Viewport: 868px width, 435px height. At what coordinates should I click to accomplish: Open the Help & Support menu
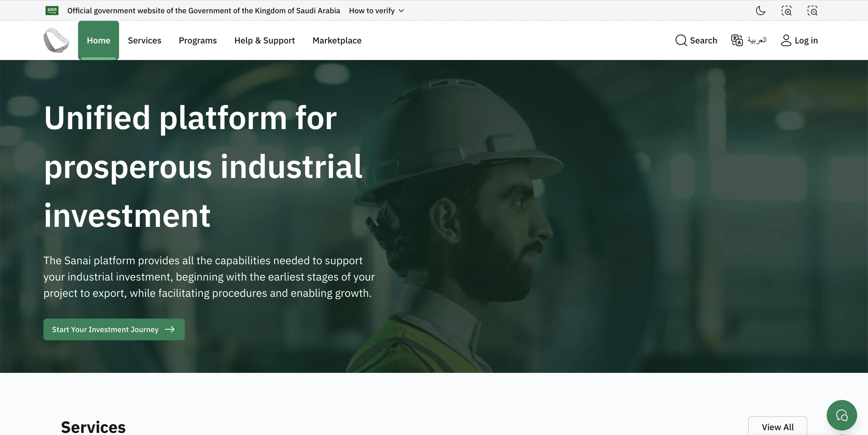265,40
